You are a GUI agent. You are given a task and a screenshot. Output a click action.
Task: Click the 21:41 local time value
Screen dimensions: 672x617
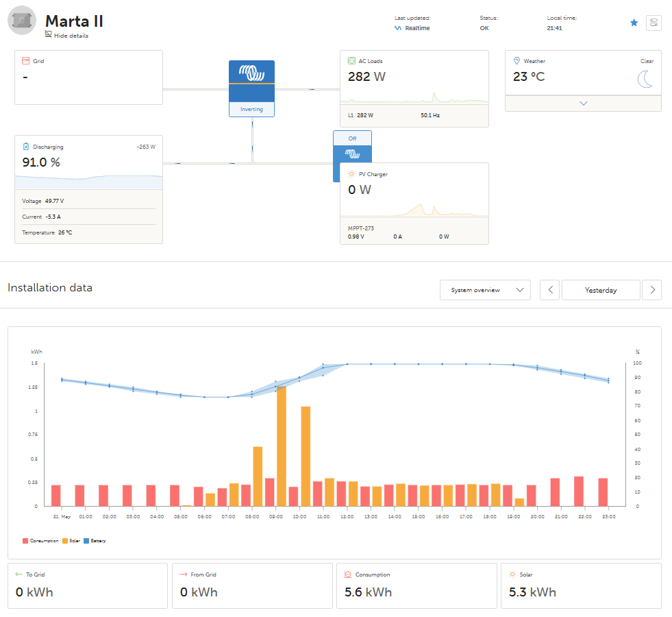point(554,28)
